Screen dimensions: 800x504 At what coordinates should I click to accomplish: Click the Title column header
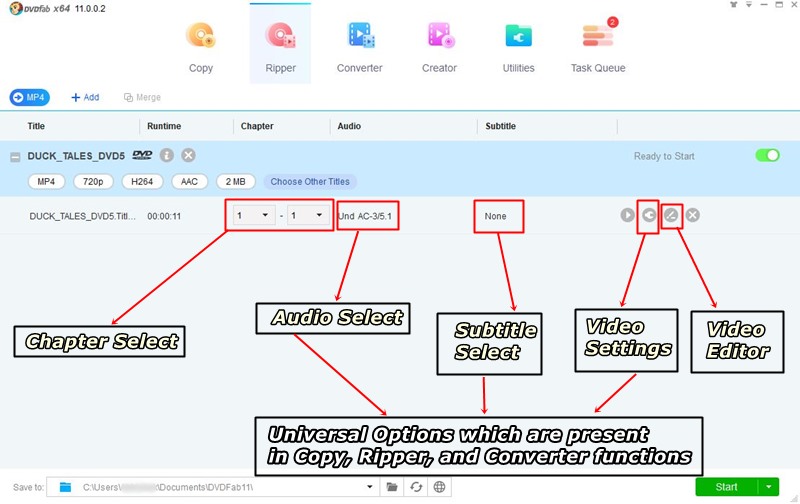[x=36, y=126]
